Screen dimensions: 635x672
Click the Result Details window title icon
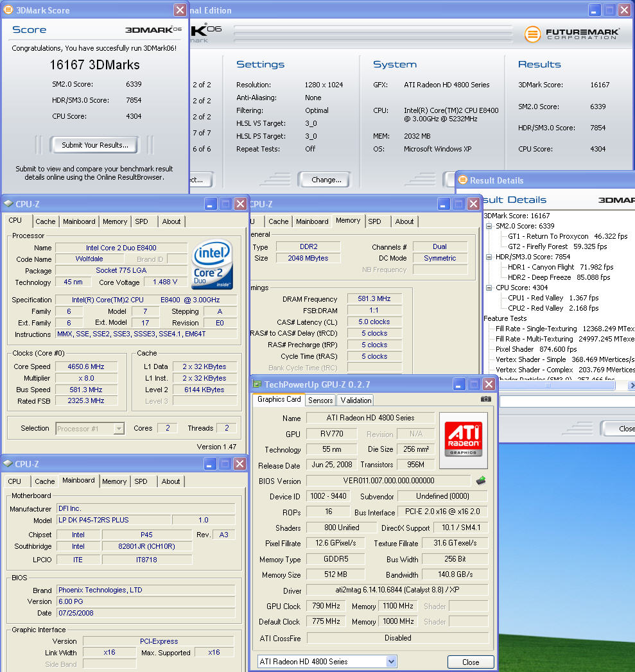(463, 180)
